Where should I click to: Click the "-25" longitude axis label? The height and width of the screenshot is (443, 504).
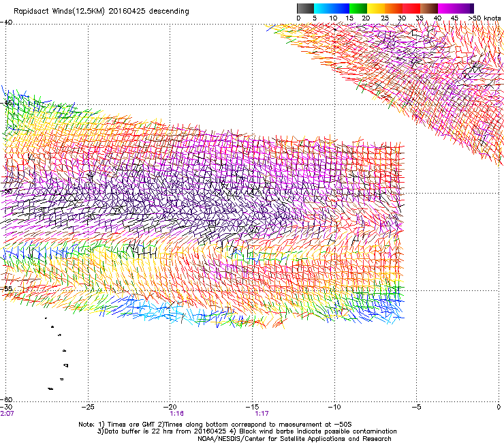click(x=88, y=407)
